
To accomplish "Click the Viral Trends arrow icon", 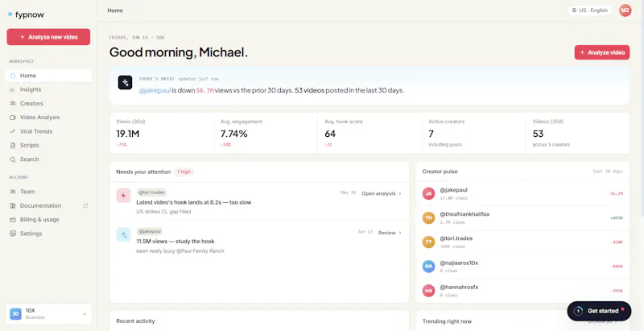I will point(13,131).
